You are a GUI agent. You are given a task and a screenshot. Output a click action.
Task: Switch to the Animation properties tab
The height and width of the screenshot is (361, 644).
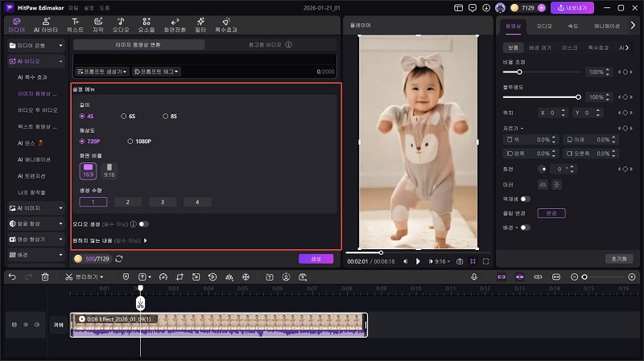(607, 26)
